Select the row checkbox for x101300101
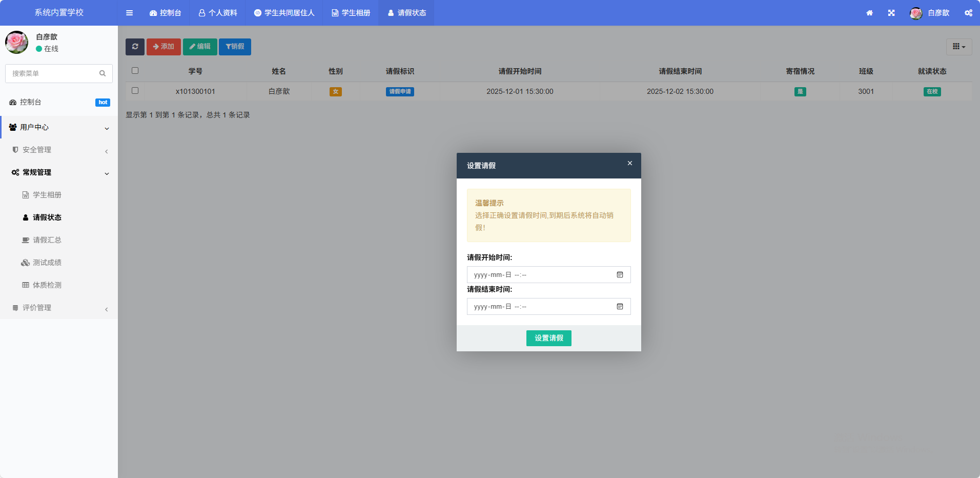The image size is (980, 478). (135, 91)
